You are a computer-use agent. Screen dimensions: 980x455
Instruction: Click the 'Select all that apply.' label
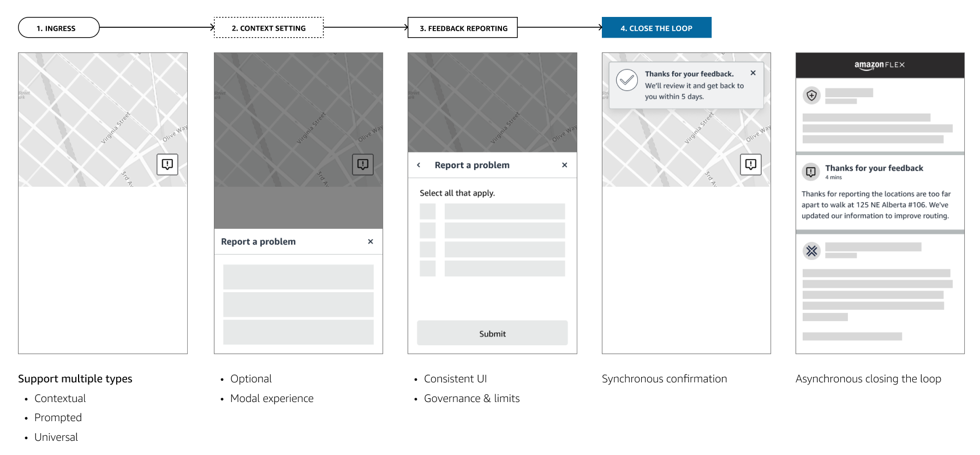[x=457, y=193]
